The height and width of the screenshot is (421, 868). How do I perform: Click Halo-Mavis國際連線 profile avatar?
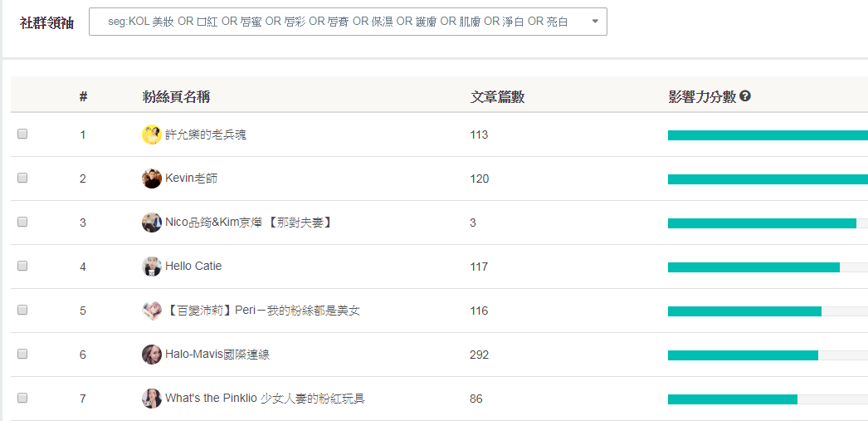tap(151, 355)
